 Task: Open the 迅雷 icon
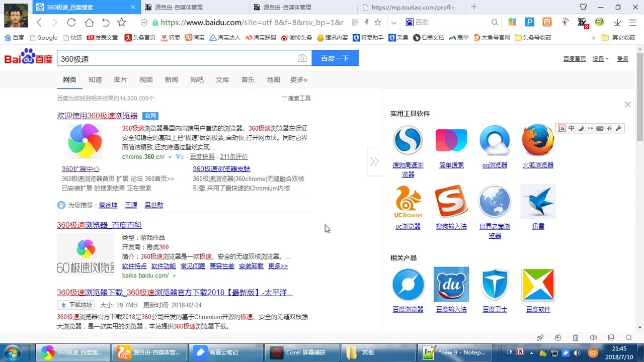pos(538,201)
